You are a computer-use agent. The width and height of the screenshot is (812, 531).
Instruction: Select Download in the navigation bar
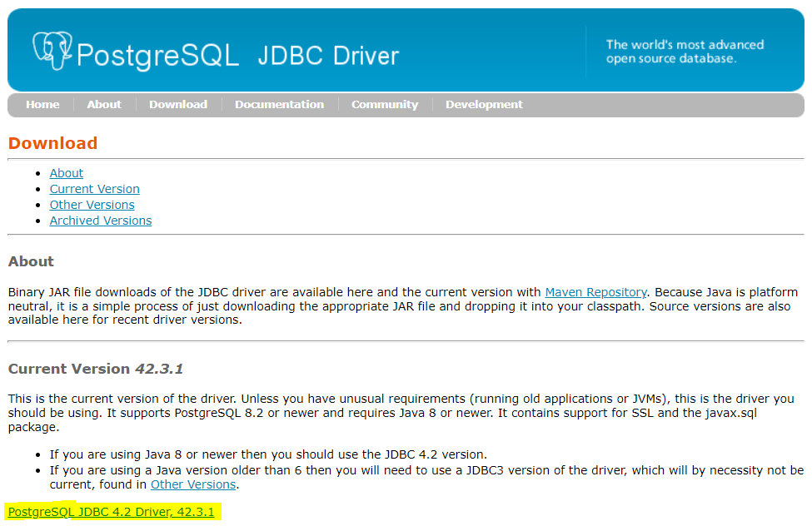pos(177,104)
